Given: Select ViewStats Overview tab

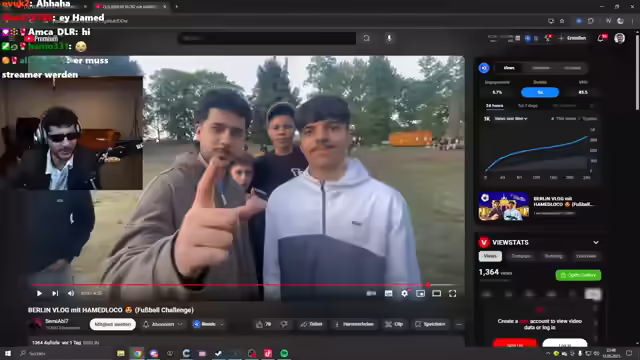Looking at the screenshot, I should 586,256.
